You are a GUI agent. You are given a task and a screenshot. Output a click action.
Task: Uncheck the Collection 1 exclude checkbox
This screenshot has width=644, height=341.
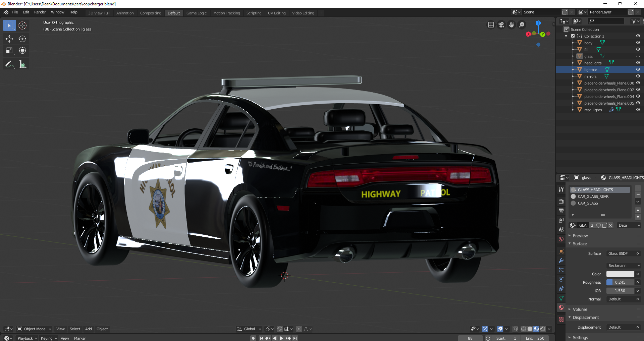[573, 36]
